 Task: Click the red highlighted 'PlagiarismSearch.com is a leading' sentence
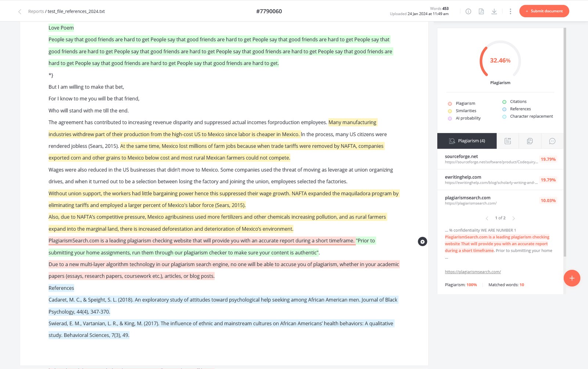(201, 241)
